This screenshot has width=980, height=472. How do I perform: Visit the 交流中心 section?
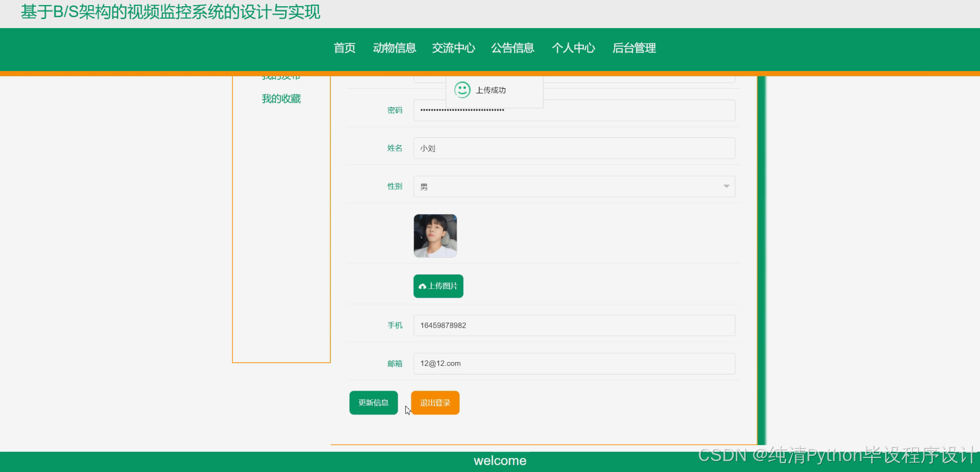point(453,48)
